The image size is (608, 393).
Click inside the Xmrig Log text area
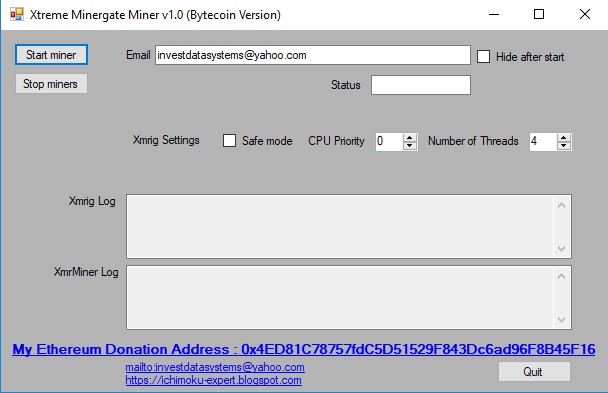340,226
